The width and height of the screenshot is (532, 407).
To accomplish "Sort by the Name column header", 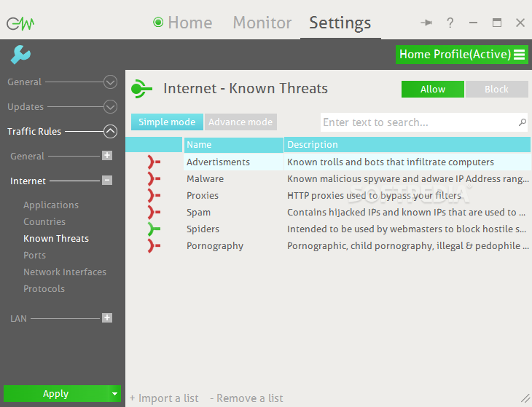I will click(x=234, y=145).
